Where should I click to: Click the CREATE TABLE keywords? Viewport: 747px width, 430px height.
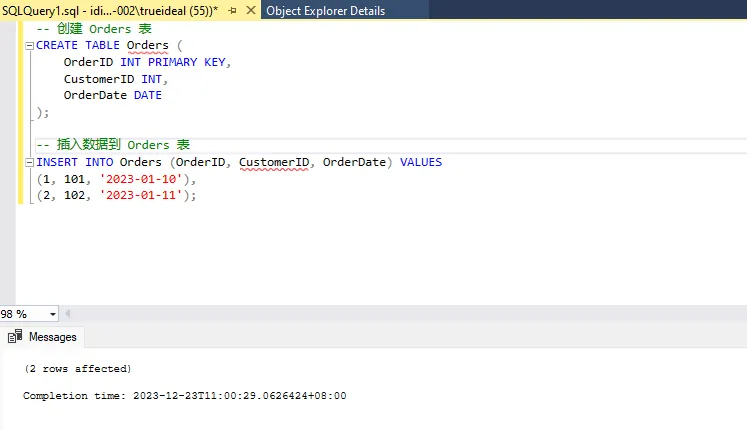point(78,45)
